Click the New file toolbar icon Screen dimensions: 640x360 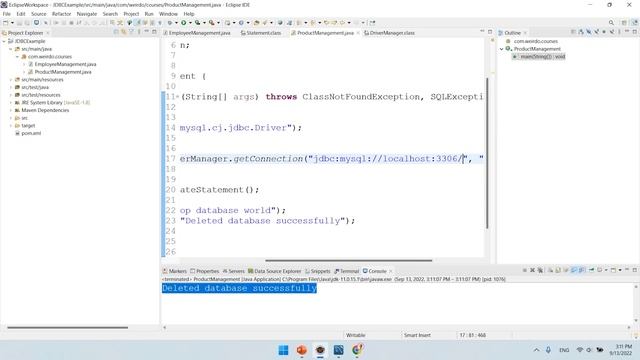[x=6, y=22]
